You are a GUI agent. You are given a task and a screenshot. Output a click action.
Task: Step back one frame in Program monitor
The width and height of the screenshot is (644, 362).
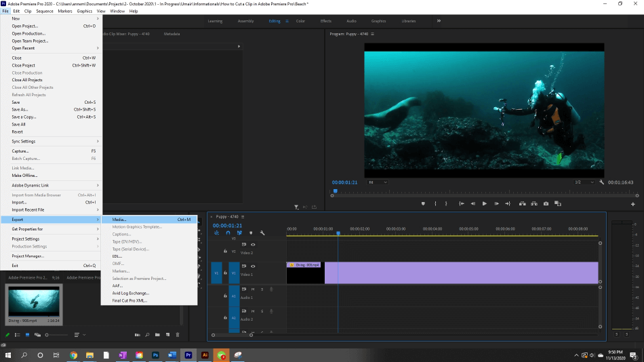473,203
